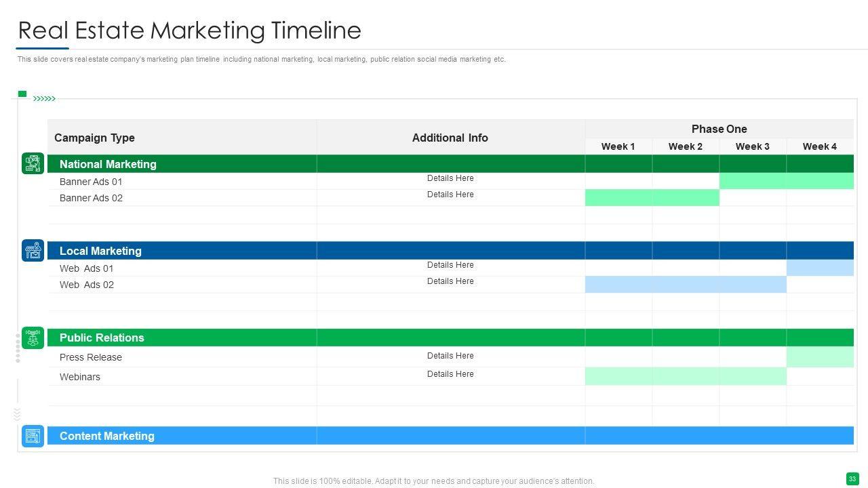Click Details Here for Banner Ads 01
The image size is (868, 488).
(450, 178)
